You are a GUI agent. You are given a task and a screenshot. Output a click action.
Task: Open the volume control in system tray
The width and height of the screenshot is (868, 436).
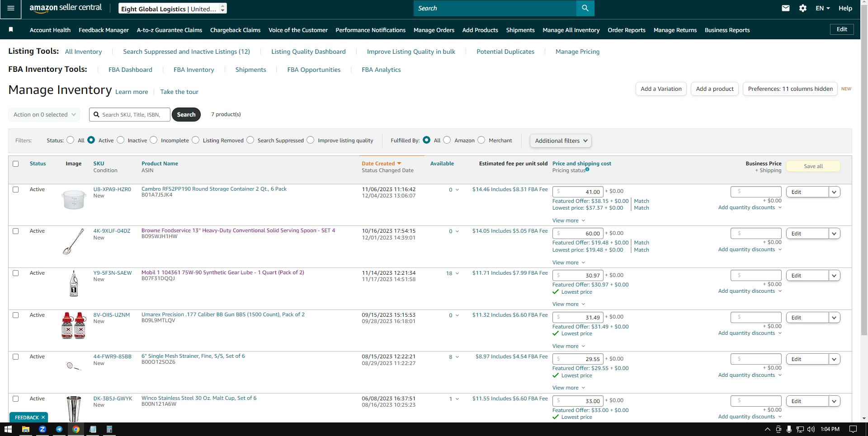(x=811, y=429)
